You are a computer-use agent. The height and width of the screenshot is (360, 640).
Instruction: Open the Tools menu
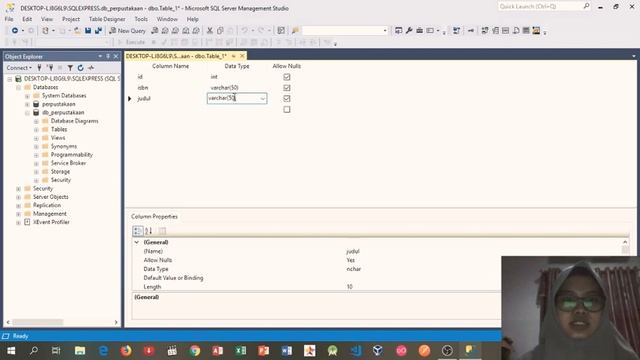pyautogui.click(x=141, y=19)
